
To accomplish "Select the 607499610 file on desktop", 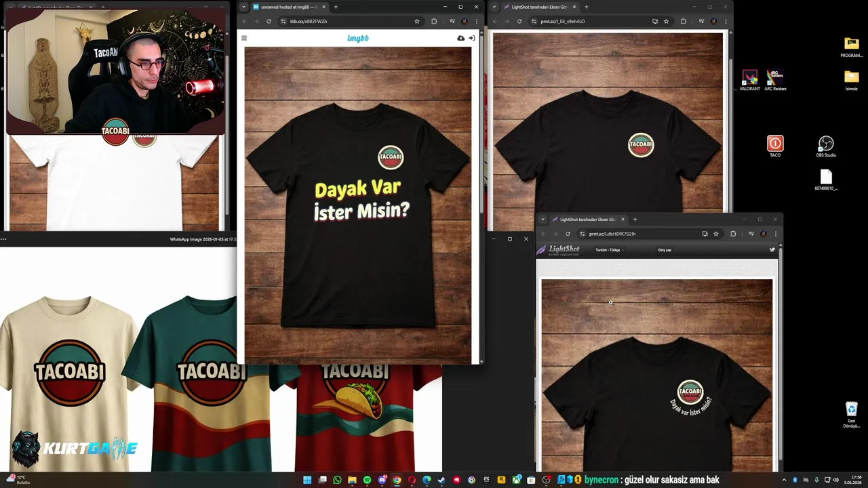I will pyautogui.click(x=826, y=180).
